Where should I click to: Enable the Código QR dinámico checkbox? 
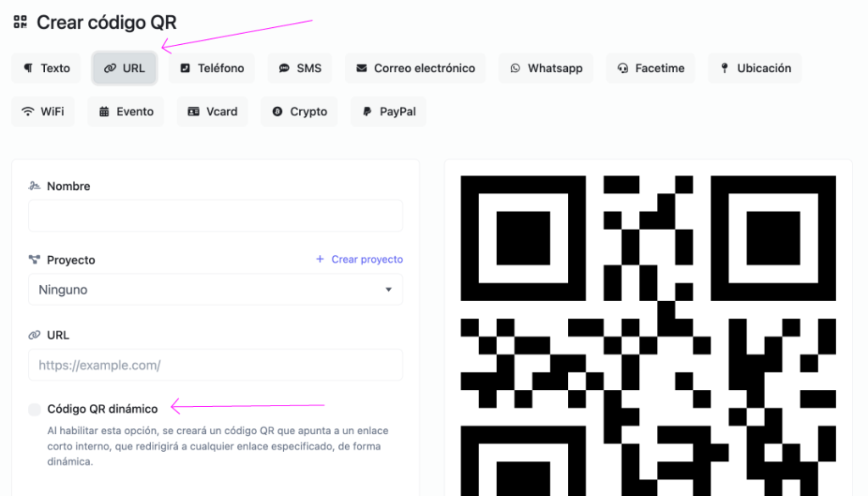click(x=35, y=410)
